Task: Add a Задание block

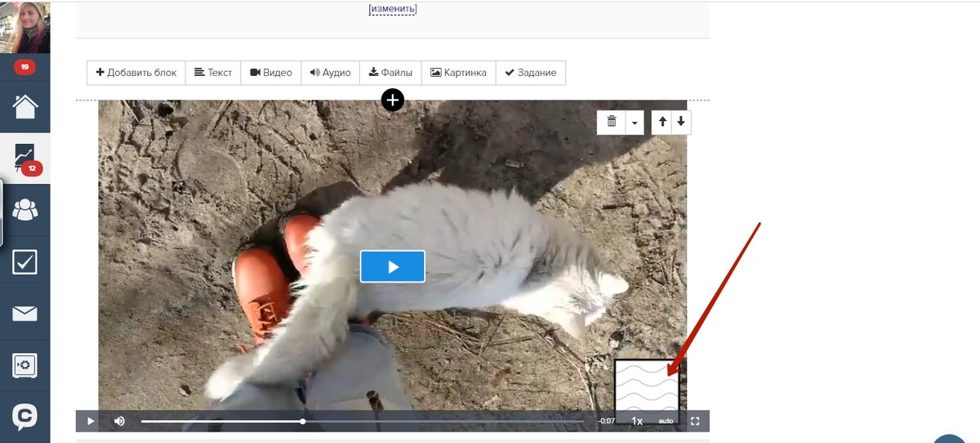Action: click(531, 73)
